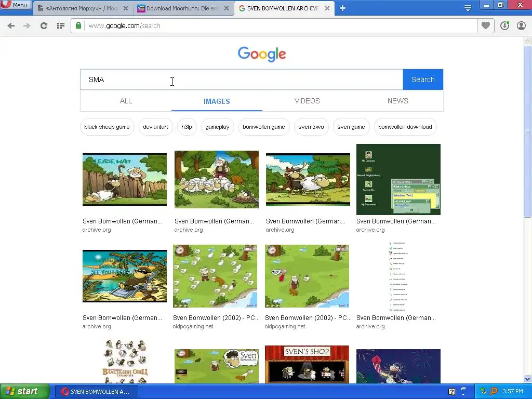Image resolution: width=532 pixels, height=399 pixels.
Task: Click the Google logo
Action: point(262,54)
